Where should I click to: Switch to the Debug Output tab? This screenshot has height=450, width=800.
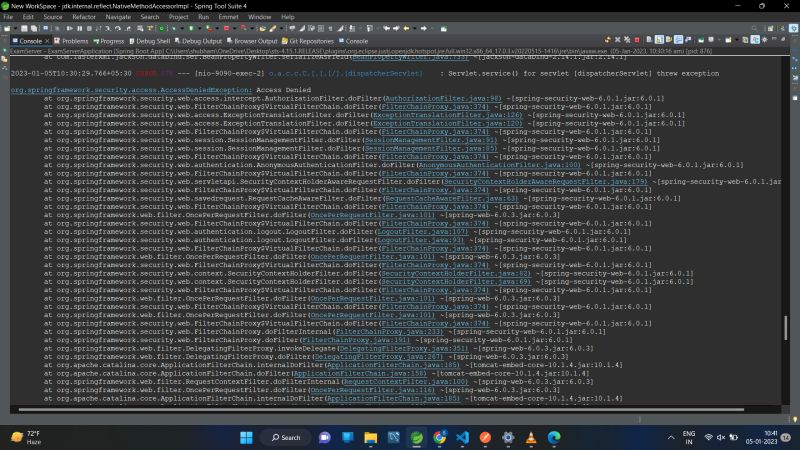pyautogui.click(x=198, y=41)
